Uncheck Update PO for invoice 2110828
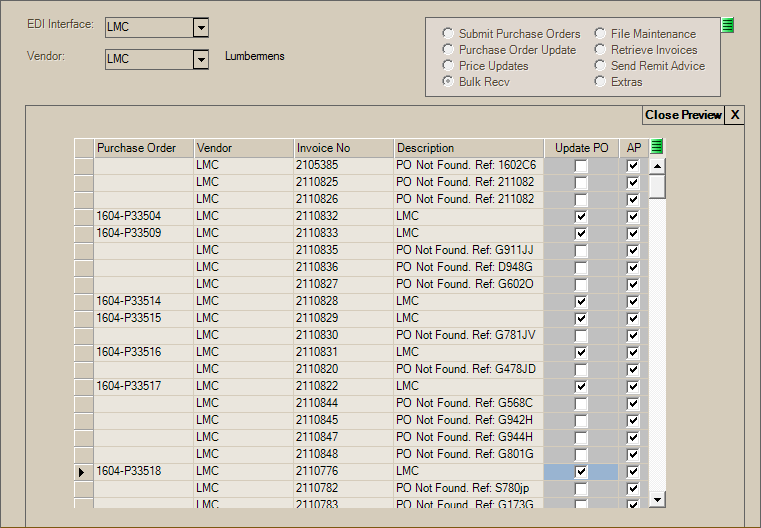 point(581,302)
